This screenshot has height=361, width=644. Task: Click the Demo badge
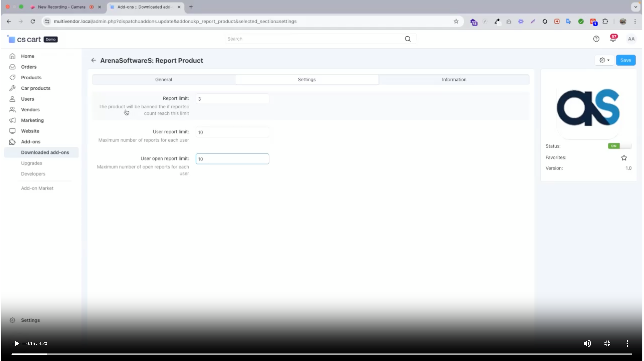click(51, 39)
